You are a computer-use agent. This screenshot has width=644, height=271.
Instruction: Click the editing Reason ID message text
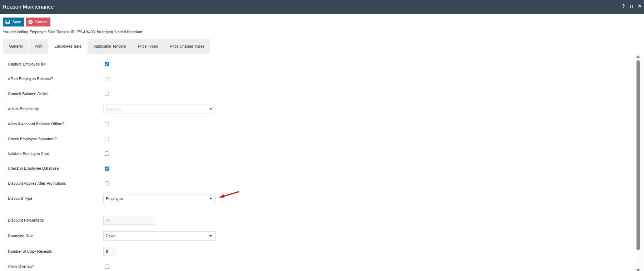[x=73, y=32]
